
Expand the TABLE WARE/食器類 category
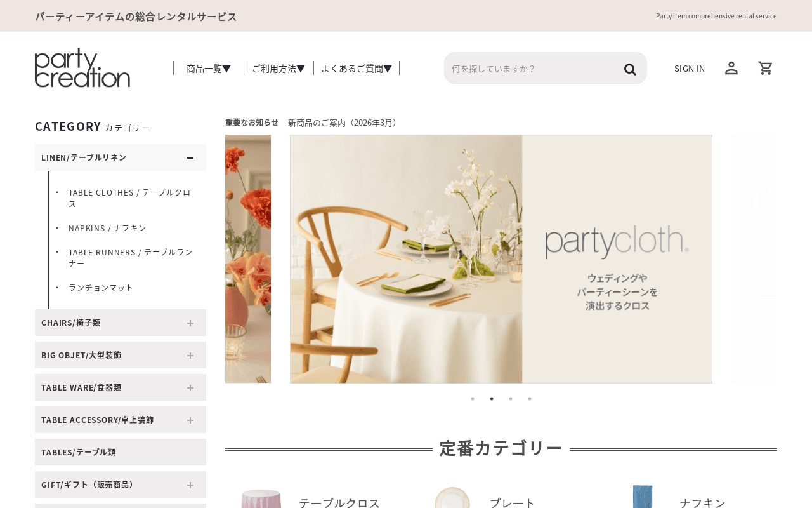pos(190,388)
